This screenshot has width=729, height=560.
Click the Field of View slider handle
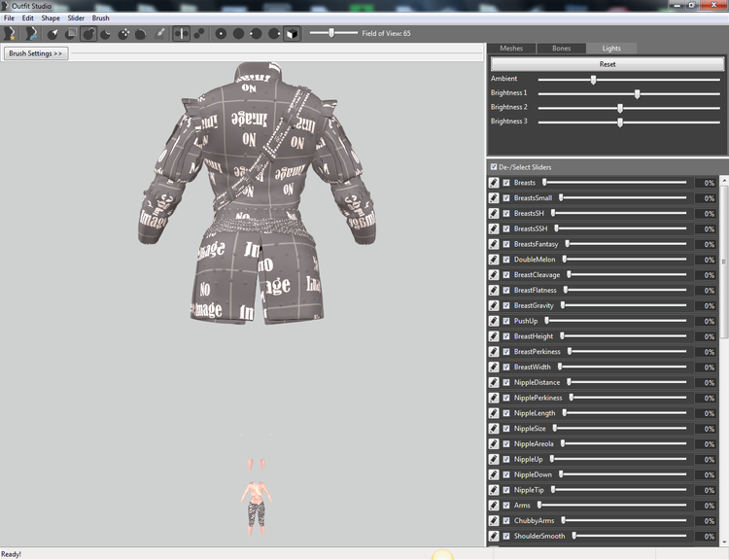tap(331, 32)
